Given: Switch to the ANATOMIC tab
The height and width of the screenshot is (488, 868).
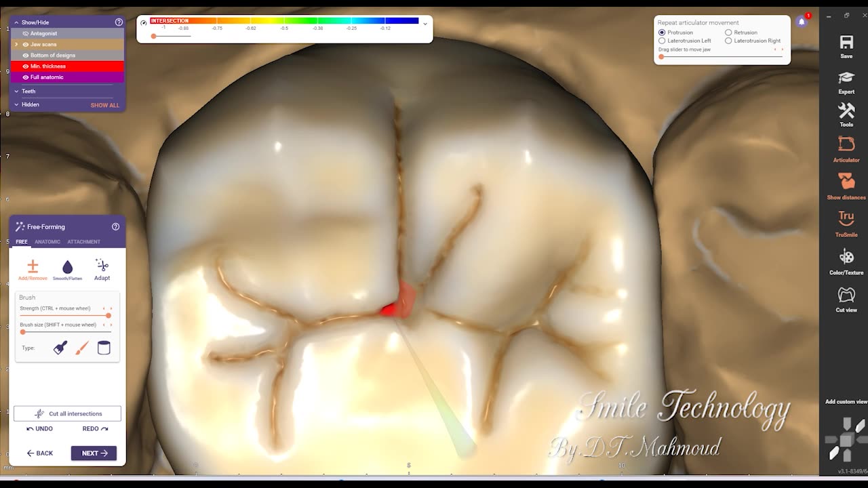Looking at the screenshot, I should tap(47, 242).
